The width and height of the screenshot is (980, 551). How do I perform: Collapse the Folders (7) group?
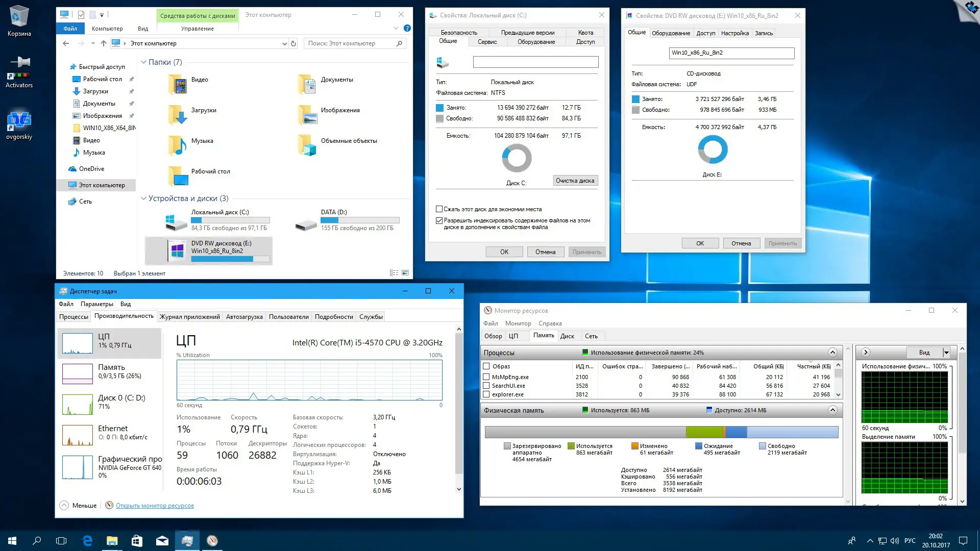click(143, 62)
